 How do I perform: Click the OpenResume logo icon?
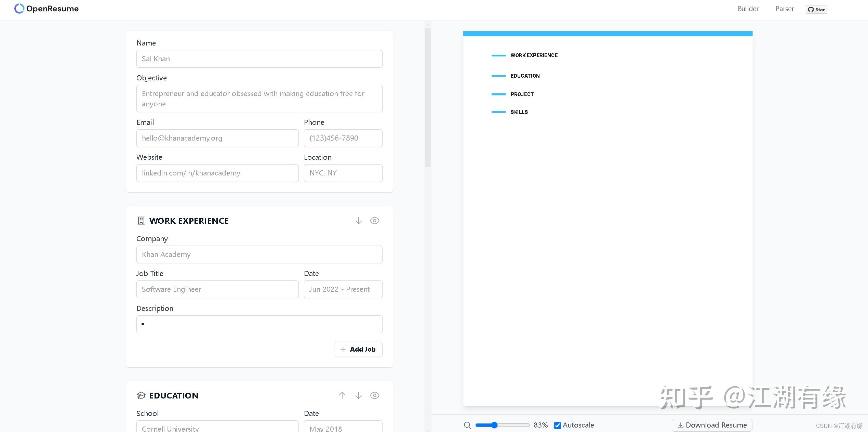tap(19, 9)
